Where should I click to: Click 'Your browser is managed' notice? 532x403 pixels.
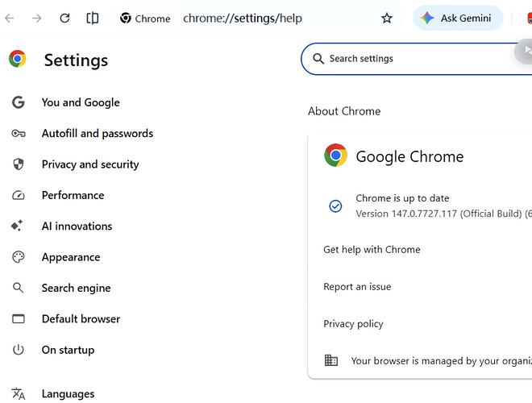[442, 360]
